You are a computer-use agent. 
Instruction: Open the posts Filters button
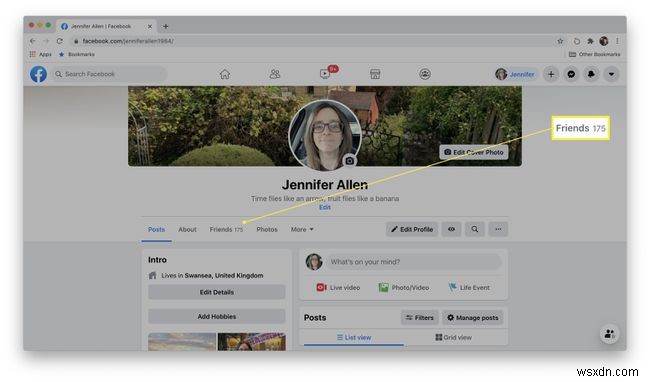[420, 318]
